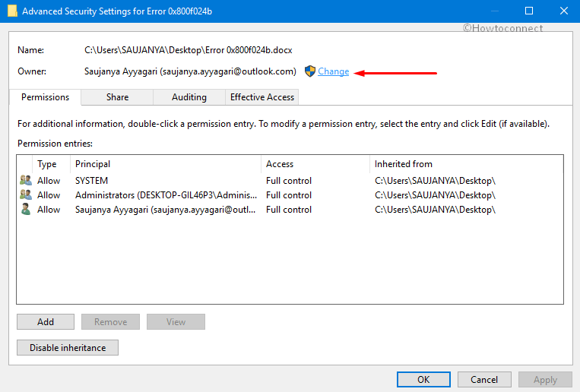The height and width of the screenshot is (392, 580).
Task: Click the file path next to Name
Action: [189, 50]
